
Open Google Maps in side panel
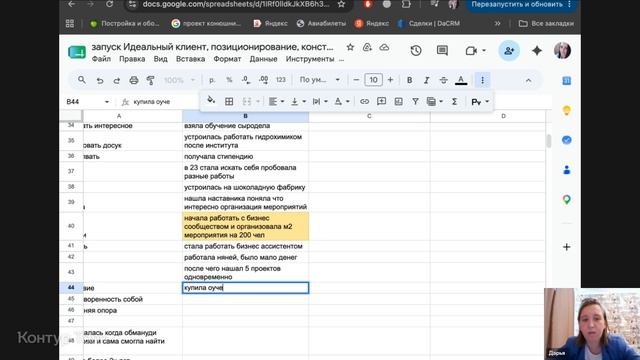(567, 200)
